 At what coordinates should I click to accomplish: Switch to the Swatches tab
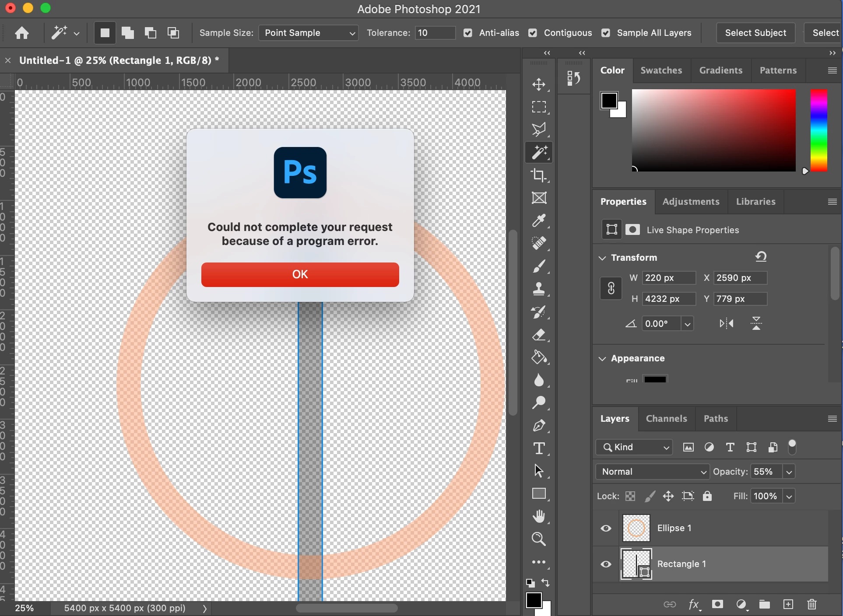tap(661, 70)
